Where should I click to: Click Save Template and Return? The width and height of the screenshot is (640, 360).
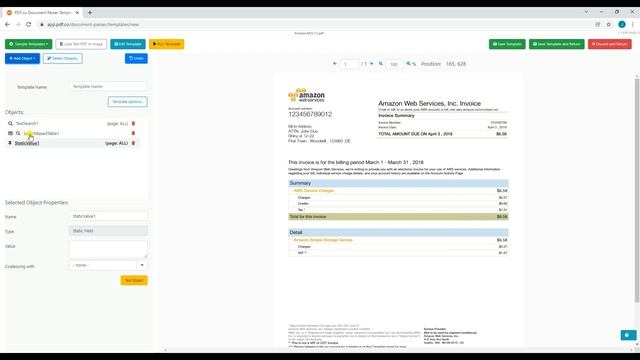click(x=557, y=44)
